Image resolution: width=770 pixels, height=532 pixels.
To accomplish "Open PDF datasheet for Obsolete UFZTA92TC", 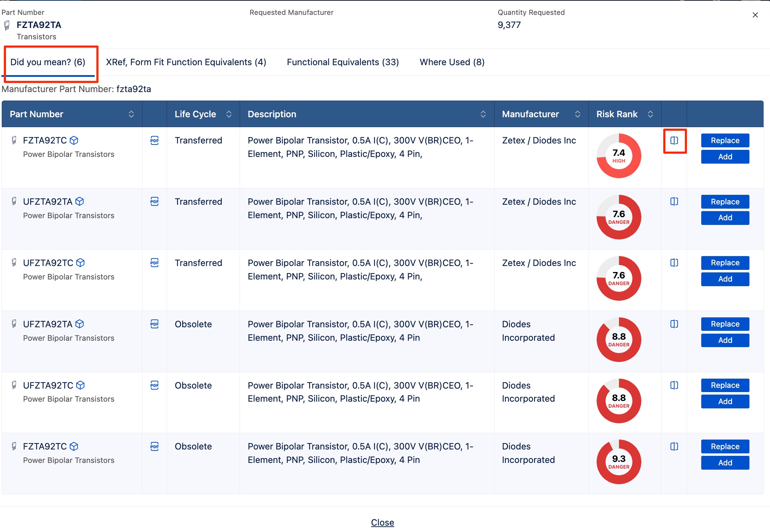I will pyautogui.click(x=155, y=385).
